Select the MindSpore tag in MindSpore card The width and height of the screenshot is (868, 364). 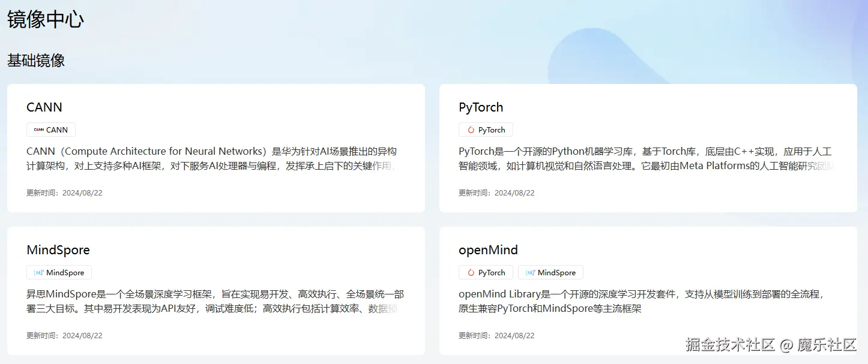(59, 272)
